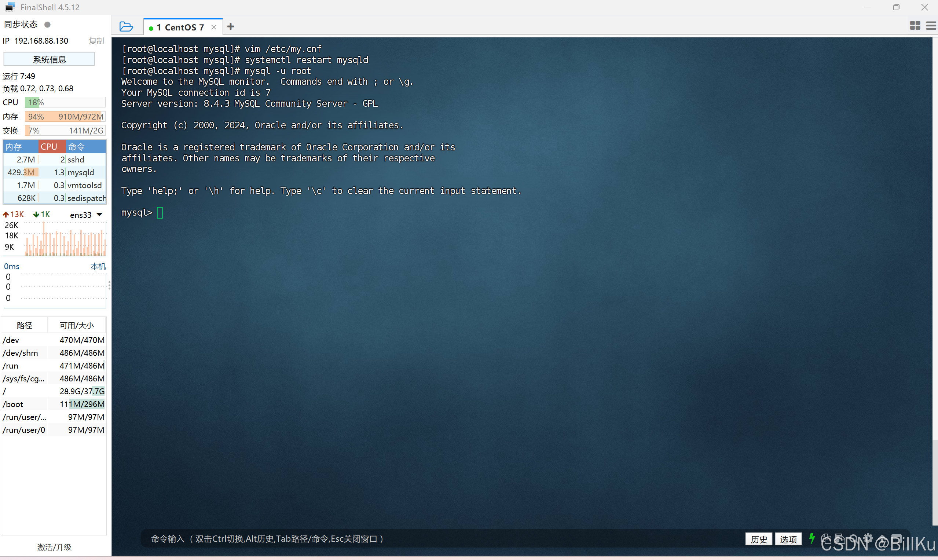The height and width of the screenshot is (560, 938).
Task: Toggle the CentOS 7 terminal tab
Action: click(179, 27)
